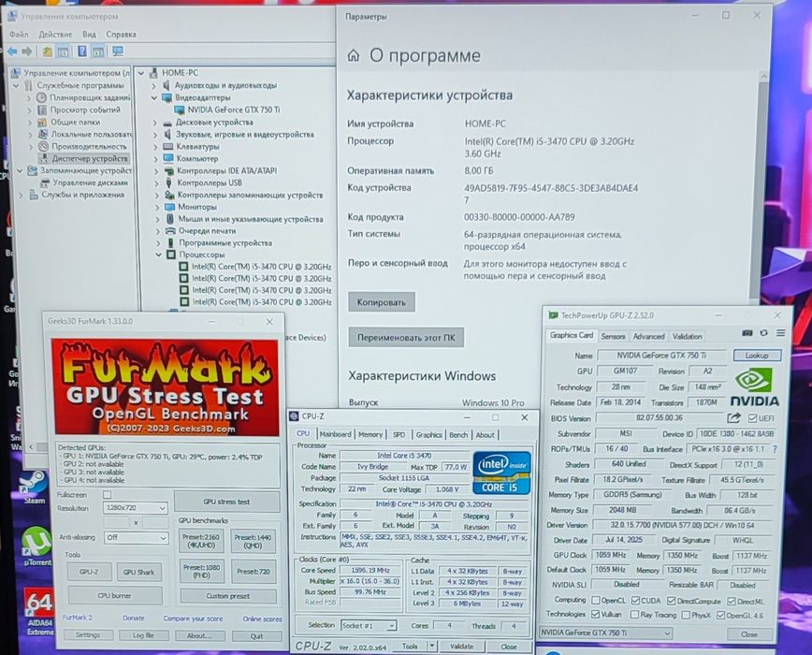Open the Файл menu
The image size is (812, 655).
tap(19, 35)
